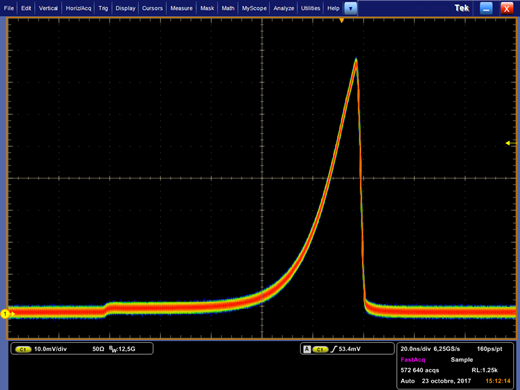Open the MyScope menu
The height and width of the screenshot is (390, 520).
[254, 8]
